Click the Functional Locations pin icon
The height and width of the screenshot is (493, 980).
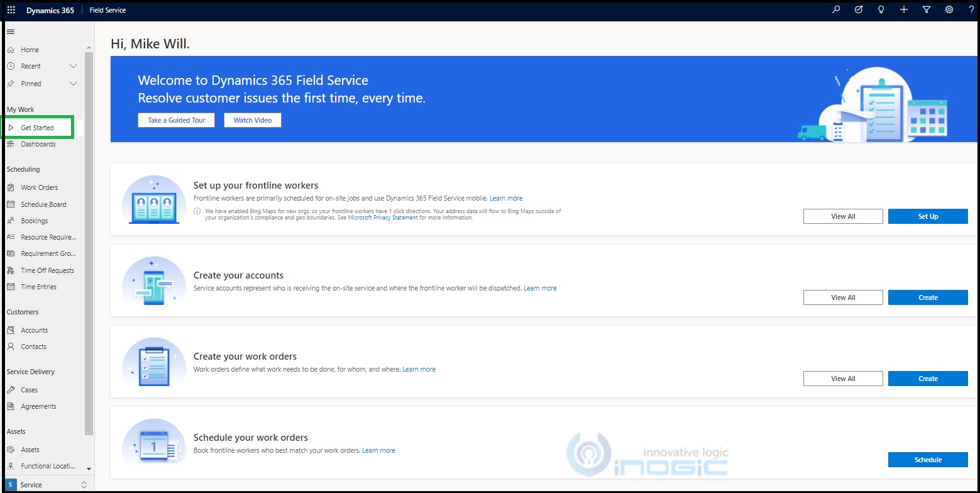pyautogui.click(x=10, y=466)
